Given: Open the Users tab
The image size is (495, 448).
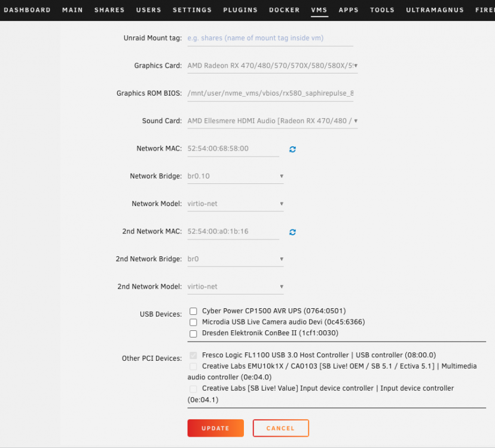Looking at the screenshot, I should pyautogui.click(x=148, y=10).
